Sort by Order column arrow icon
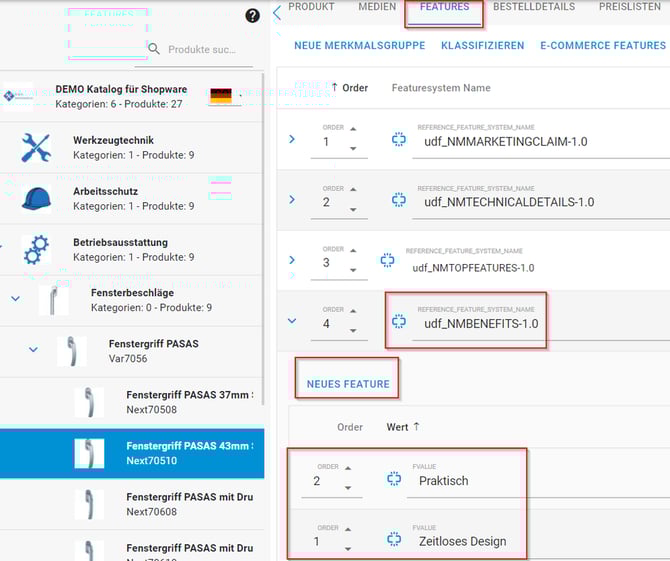This screenshot has width=670, height=561. (x=335, y=87)
